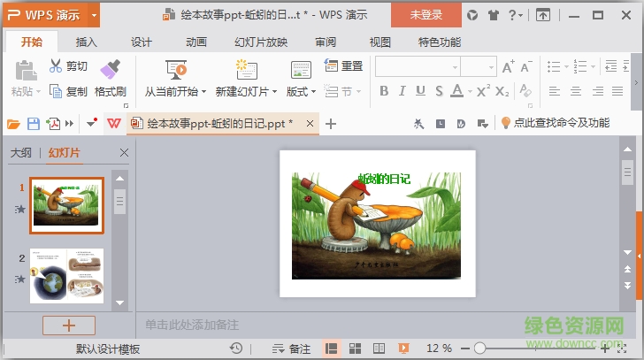
Task: Click thumbnail panel scroll down arrow
Action: [119, 303]
